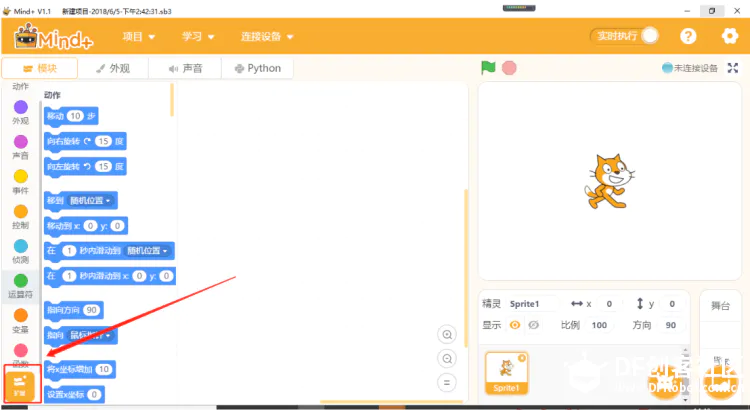Enter fullscreen stage mode
Screen dimensions: 750x410
[733, 68]
